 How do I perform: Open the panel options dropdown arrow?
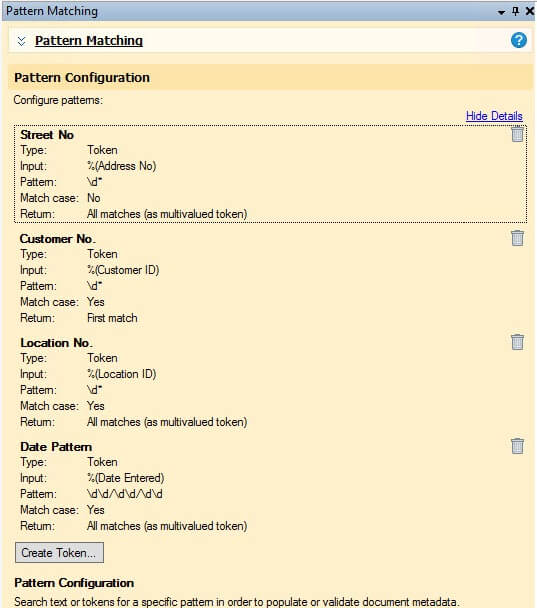tap(501, 12)
